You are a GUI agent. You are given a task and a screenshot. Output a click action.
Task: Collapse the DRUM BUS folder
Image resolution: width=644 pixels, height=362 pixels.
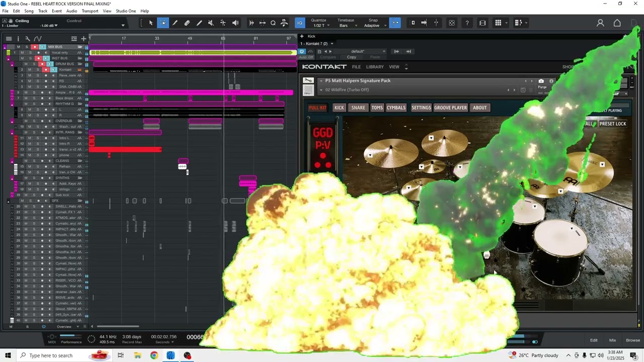[x=13, y=64]
